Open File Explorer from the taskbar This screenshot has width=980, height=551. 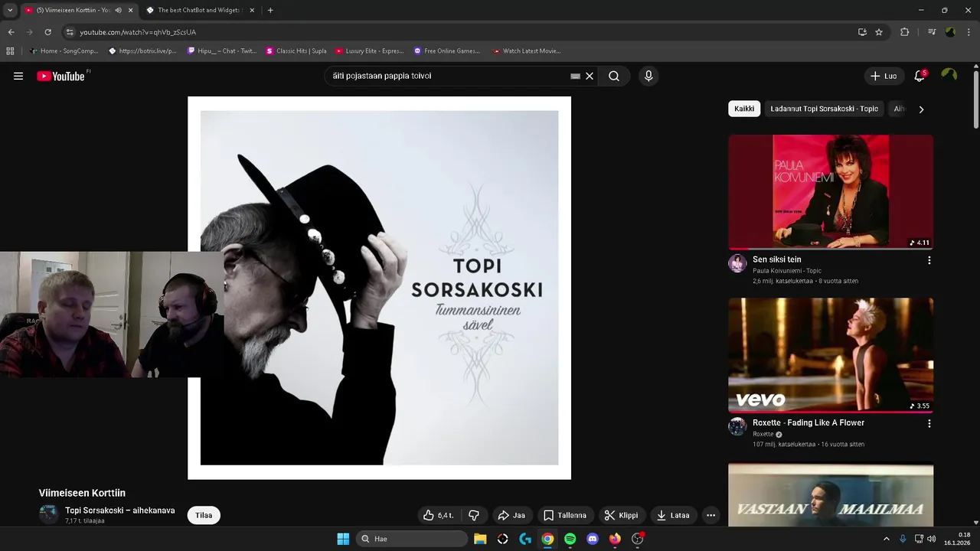(x=480, y=539)
